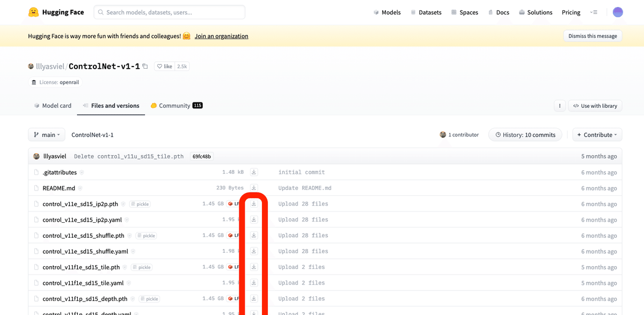This screenshot has height=315, width=644.
Task: Click the 'initial commit' message
Action: click(302, 172)
